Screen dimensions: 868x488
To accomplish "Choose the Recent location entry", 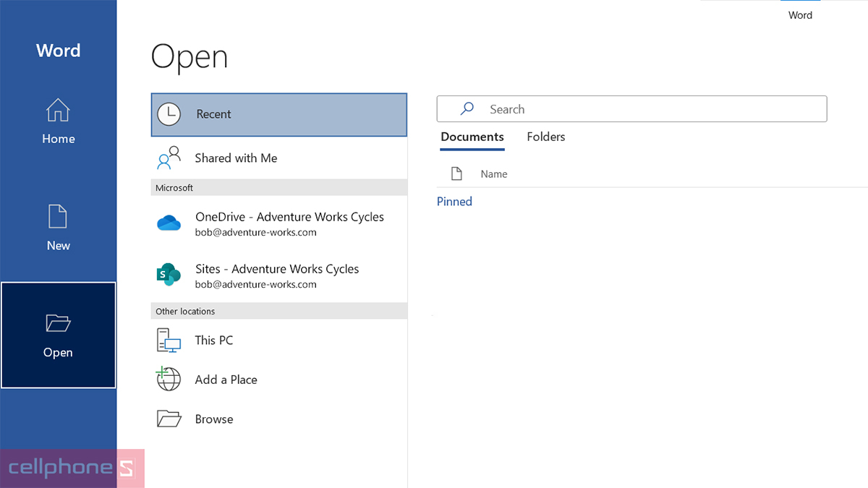I will tap(279, 114).
